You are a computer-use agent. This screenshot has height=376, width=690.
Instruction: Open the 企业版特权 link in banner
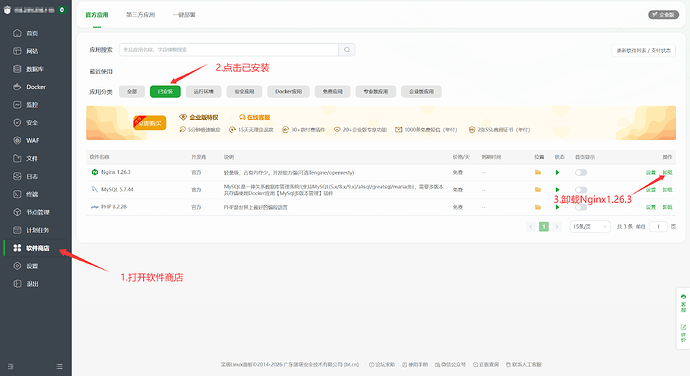(x=199, y=117)
